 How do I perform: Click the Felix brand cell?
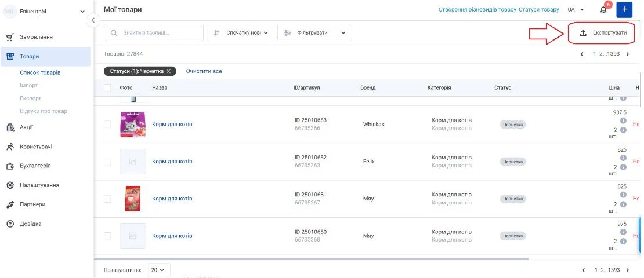369,162
